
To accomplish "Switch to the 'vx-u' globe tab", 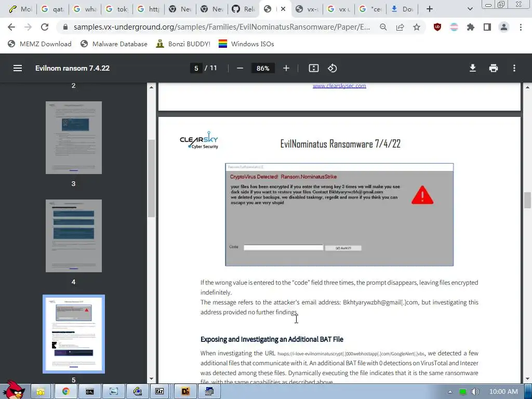I will [307, 9].
